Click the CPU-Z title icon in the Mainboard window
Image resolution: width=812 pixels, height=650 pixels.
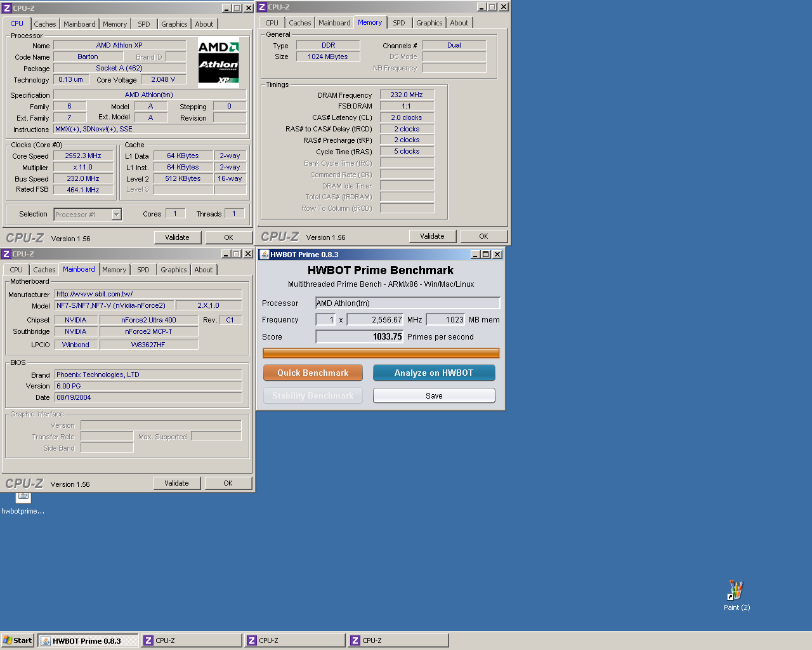coord(6,254)
